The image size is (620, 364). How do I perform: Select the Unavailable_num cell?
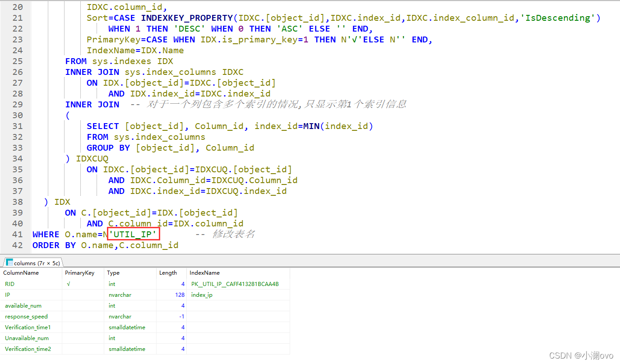[x=32, y=338]
